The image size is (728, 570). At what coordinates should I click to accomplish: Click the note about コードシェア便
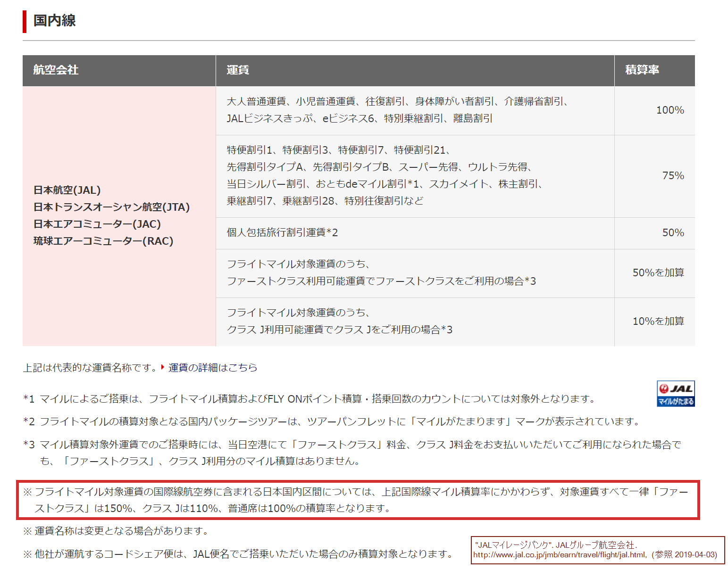[239, 554]
